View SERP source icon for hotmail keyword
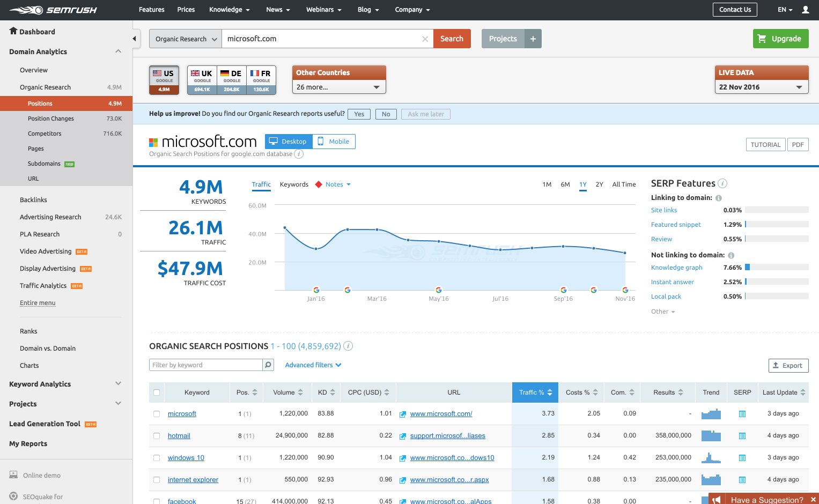Viewport: 819px width, 504px height. tap(742, 436)
